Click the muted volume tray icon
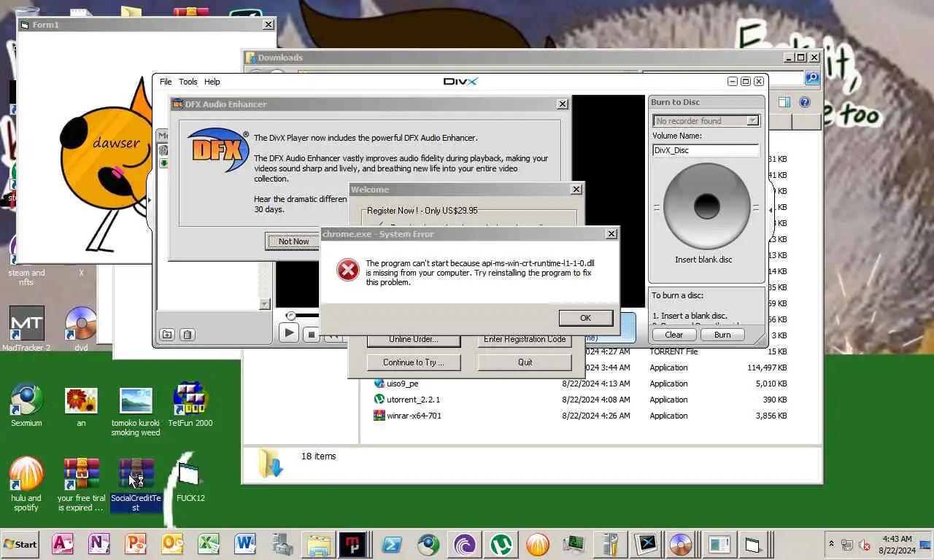This screenshot has height=560, width=934. tap(865, 545)
